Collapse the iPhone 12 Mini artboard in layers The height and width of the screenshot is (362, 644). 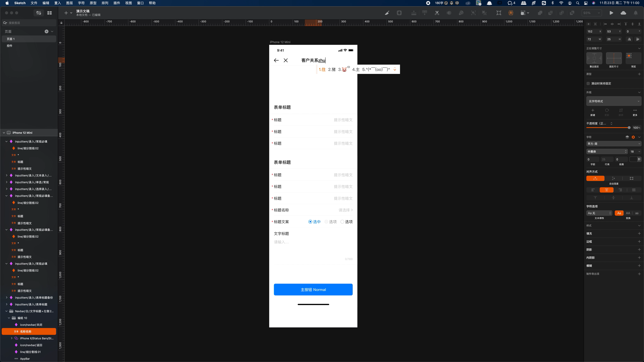[4, 133]
